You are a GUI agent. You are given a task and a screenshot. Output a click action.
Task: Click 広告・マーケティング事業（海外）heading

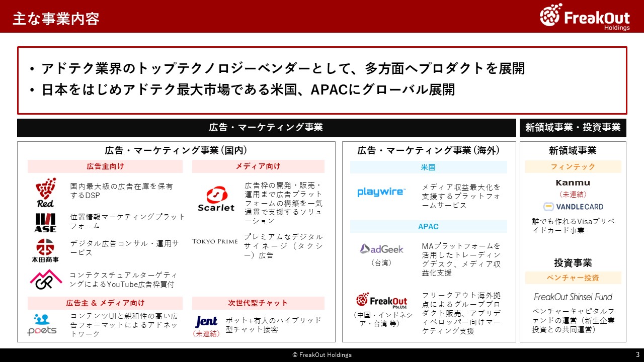[x=429, y=150]
